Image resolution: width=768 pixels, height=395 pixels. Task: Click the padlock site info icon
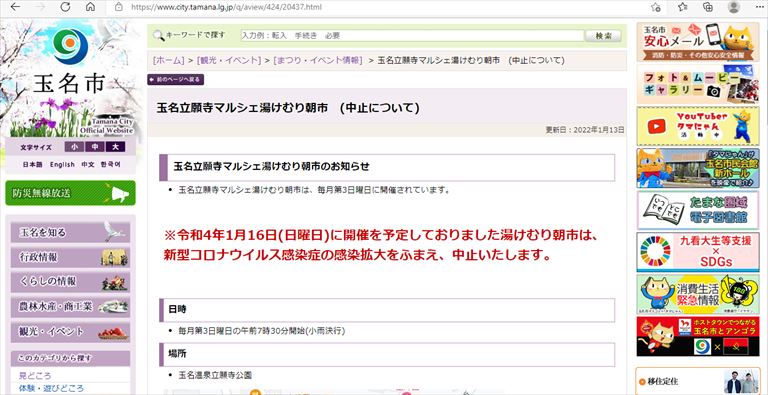point(118,7)
